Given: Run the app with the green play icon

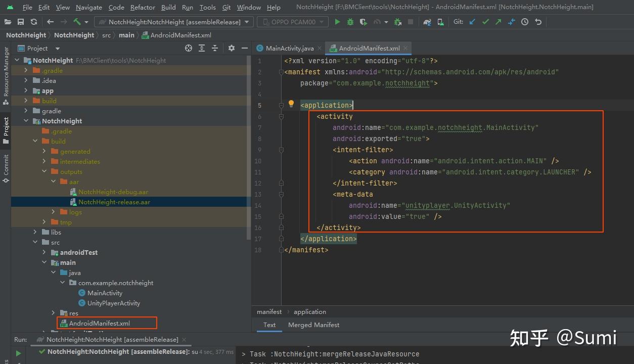Looking at the screenshot, I should [x=337, y=22].
